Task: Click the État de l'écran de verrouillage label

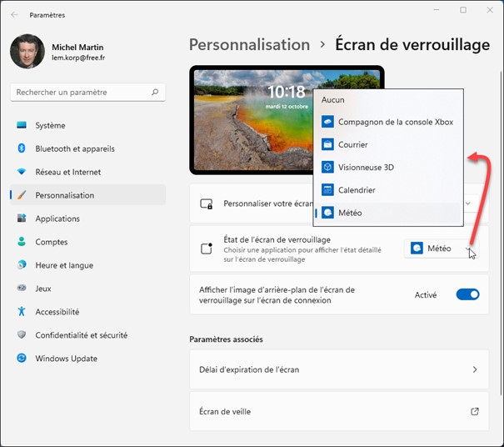Action: coord(277,239)
